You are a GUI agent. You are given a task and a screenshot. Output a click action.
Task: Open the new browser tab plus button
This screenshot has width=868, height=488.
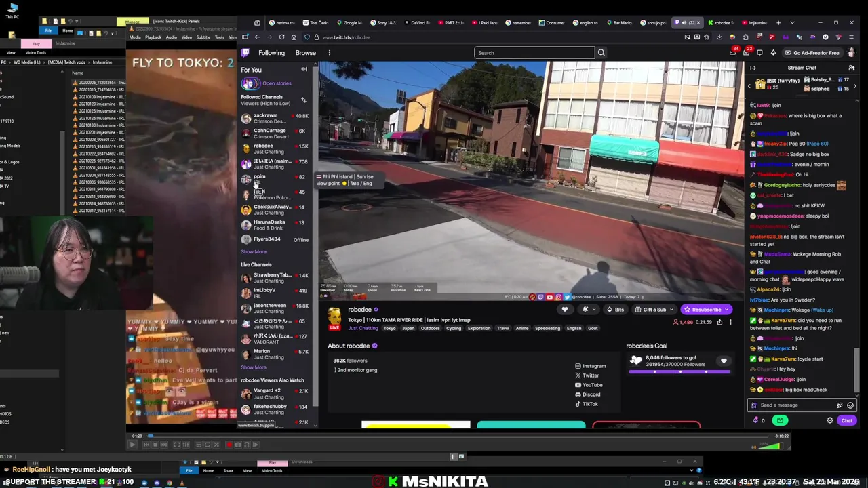pos(778,23)
